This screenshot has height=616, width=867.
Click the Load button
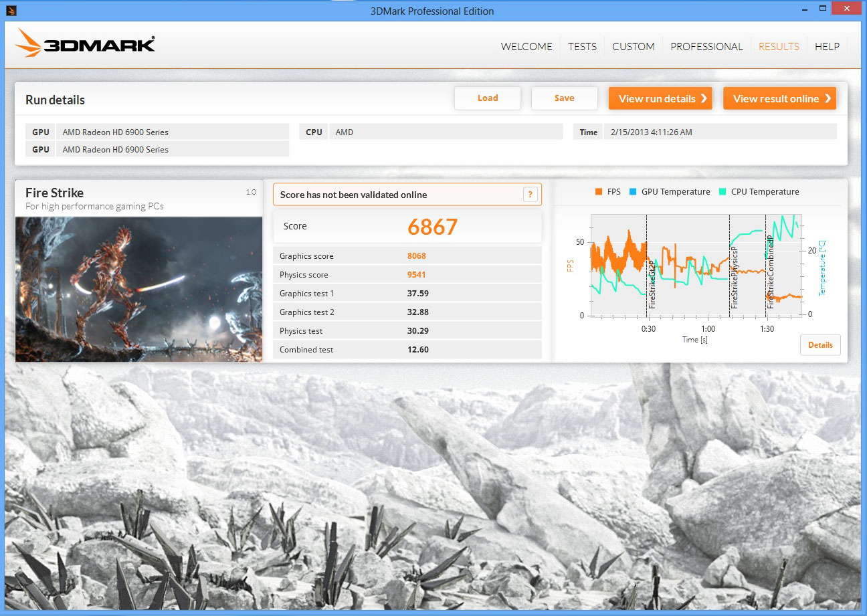[x=488, y=98]
